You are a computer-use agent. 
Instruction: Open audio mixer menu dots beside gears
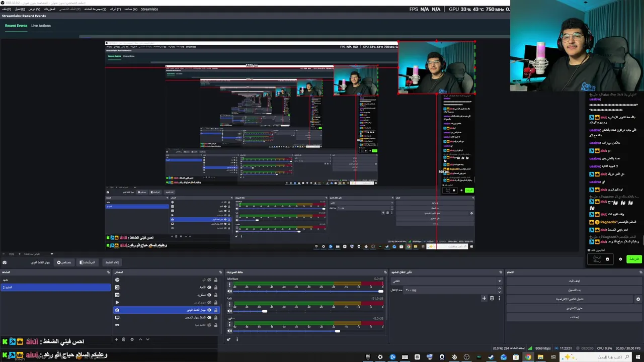coord(237,339)
